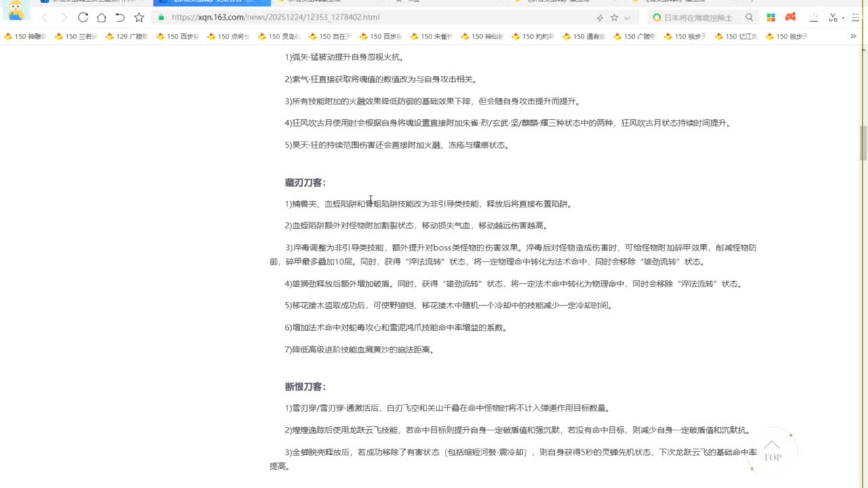The height and width of the screenshot is (488, 868).
Task: Click the search magnifier icon in search box
Action: 749,18
